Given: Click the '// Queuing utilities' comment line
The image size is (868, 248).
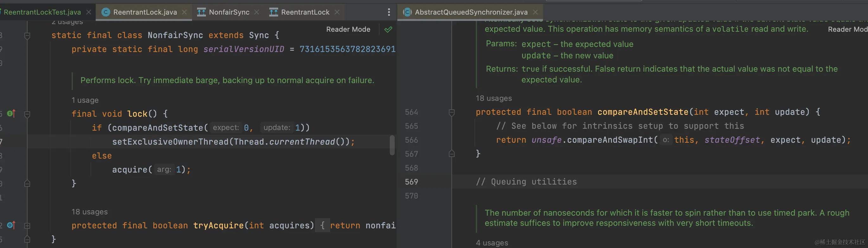Looking at the screenshot, I should (526, 182).
